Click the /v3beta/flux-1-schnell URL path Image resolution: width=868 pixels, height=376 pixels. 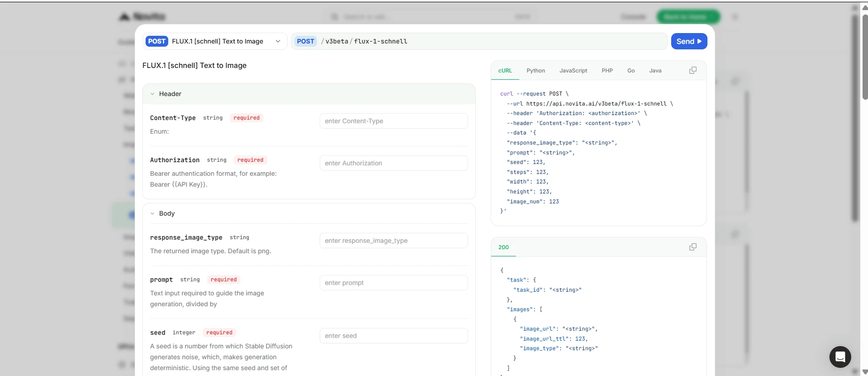click(364, 41)
